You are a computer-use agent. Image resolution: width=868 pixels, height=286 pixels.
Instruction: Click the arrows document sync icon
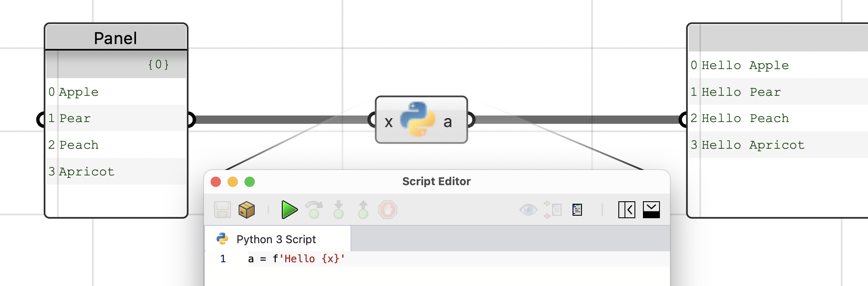click(553, 210)
